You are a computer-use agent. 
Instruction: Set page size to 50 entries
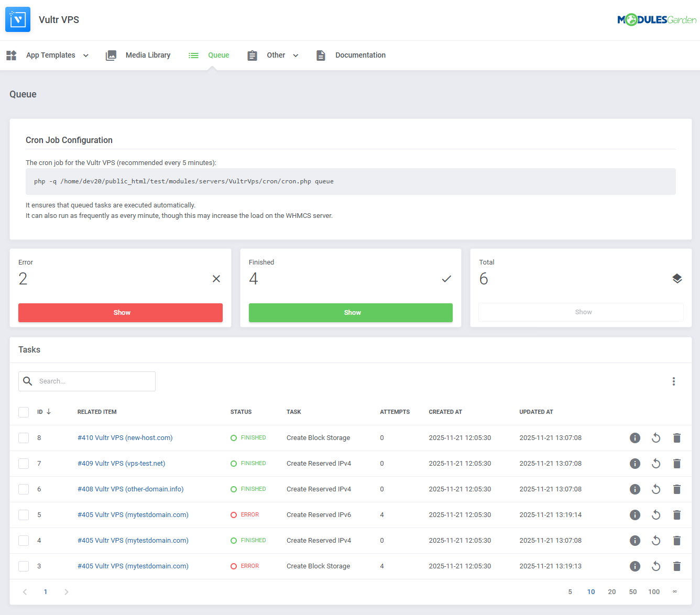click(x=633, y=591)
